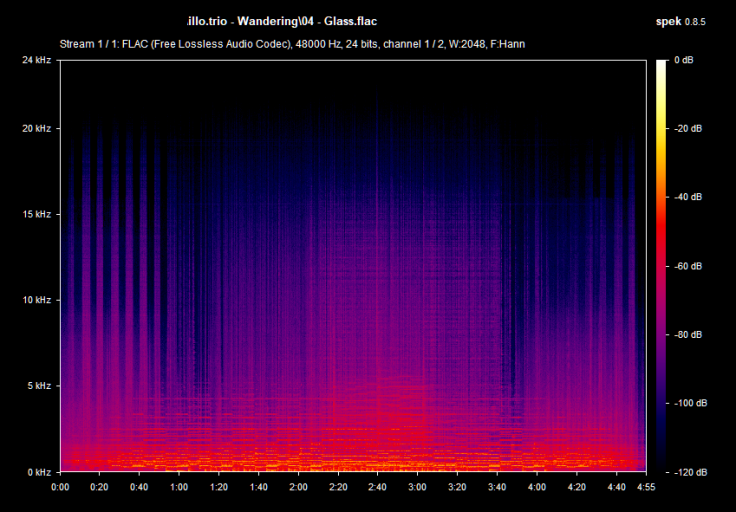Click the -40 dB scale label
Screen dimensions: 736x512
(x=688, y=197)
